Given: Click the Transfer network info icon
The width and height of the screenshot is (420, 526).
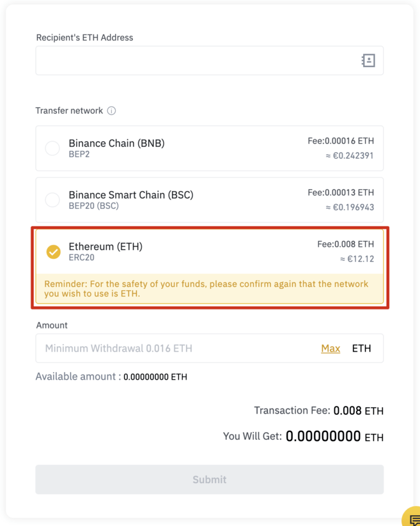Looking at the screenshot, I should tap(111, 111).
